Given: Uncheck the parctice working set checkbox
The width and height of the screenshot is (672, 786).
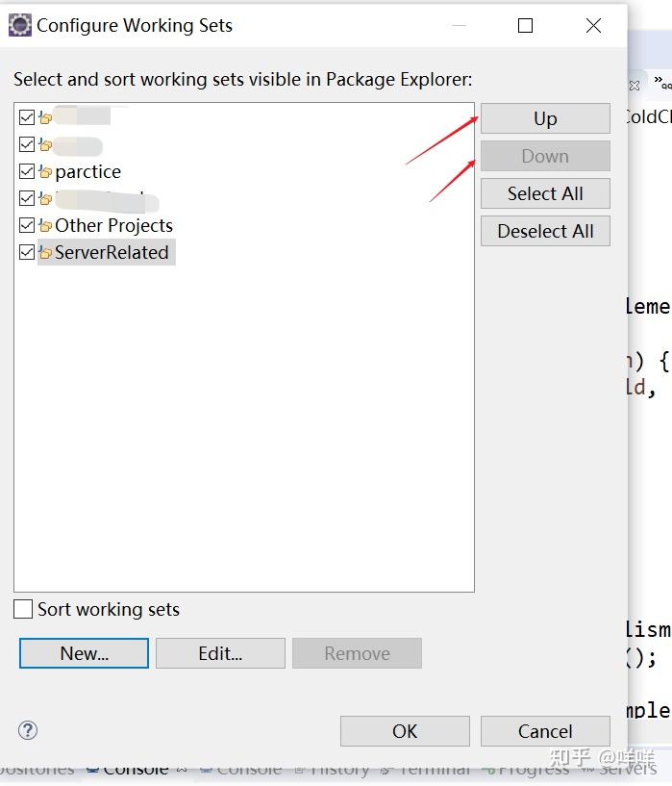Looking at the screenshot, I should [27, 172].
